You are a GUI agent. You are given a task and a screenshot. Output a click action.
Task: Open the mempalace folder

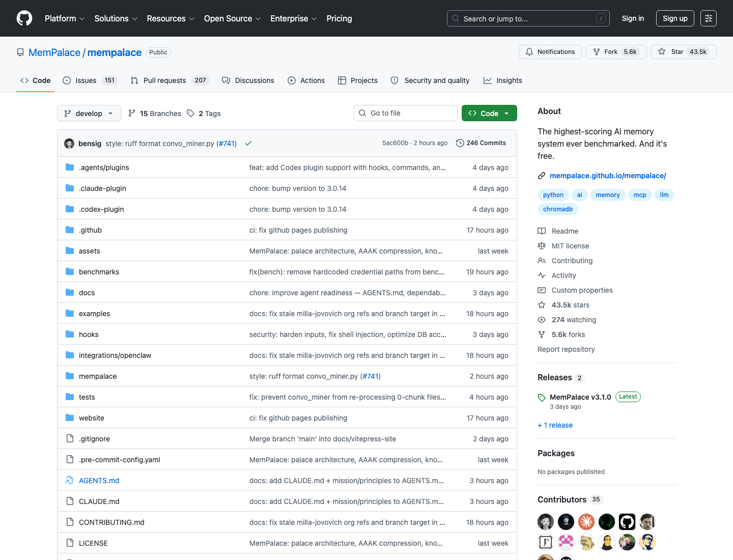pos(98,376)
